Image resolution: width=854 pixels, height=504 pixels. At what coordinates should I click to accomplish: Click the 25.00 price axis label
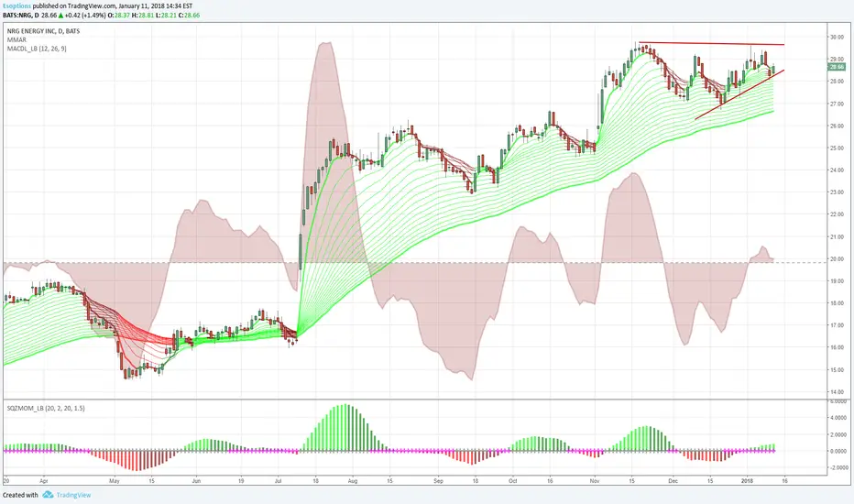(x=836, y=148)
